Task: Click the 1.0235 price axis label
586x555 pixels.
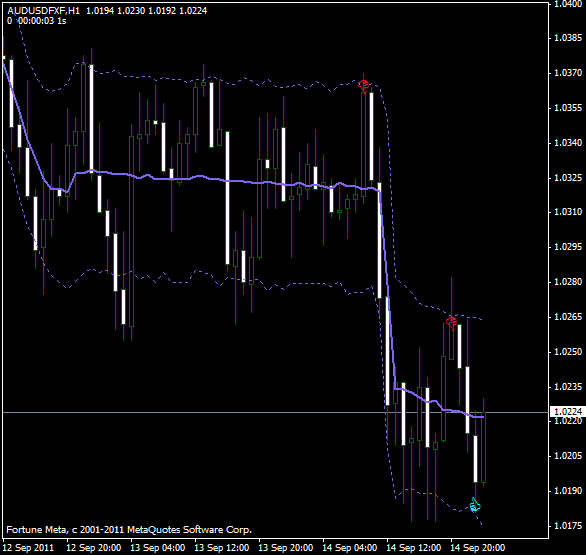Action: pos(568,386)
